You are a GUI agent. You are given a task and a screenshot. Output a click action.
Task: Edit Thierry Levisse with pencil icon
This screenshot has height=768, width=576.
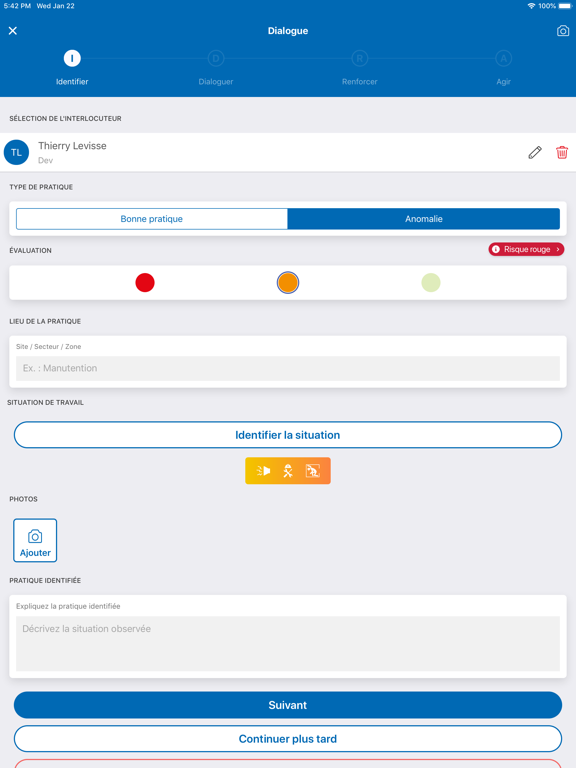click(x=535, y=152)
